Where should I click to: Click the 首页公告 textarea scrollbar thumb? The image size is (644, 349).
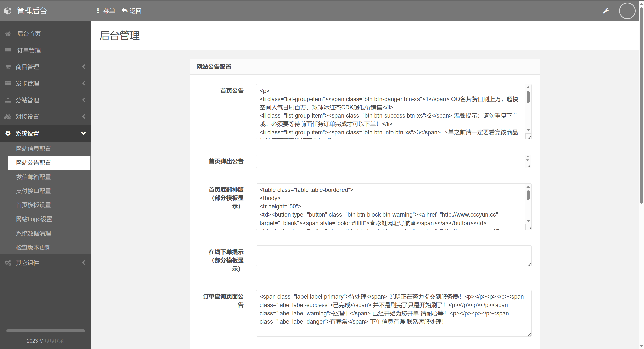click(528, 97)
